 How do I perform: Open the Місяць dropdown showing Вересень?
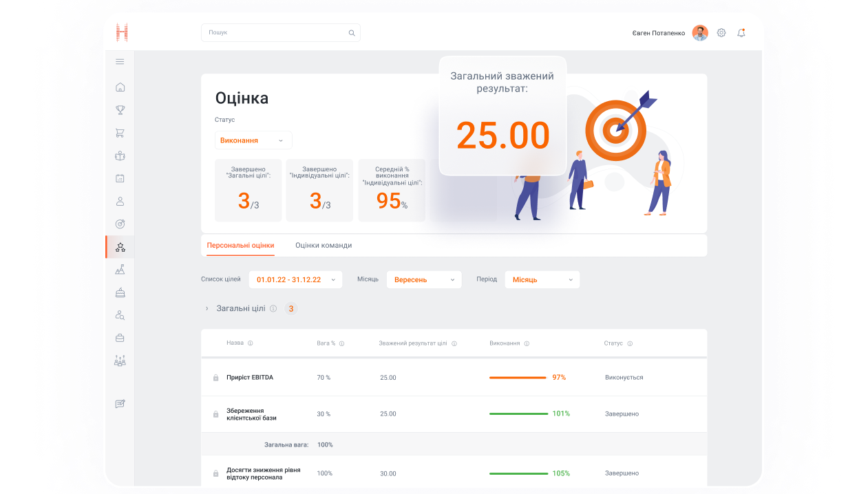[x=423, y=280]
